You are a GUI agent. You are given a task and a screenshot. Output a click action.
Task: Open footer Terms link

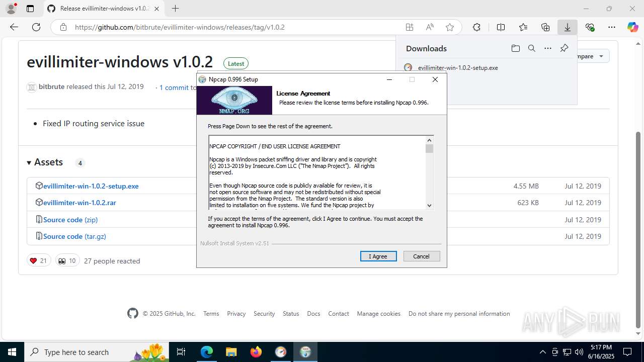coord(211,313)
